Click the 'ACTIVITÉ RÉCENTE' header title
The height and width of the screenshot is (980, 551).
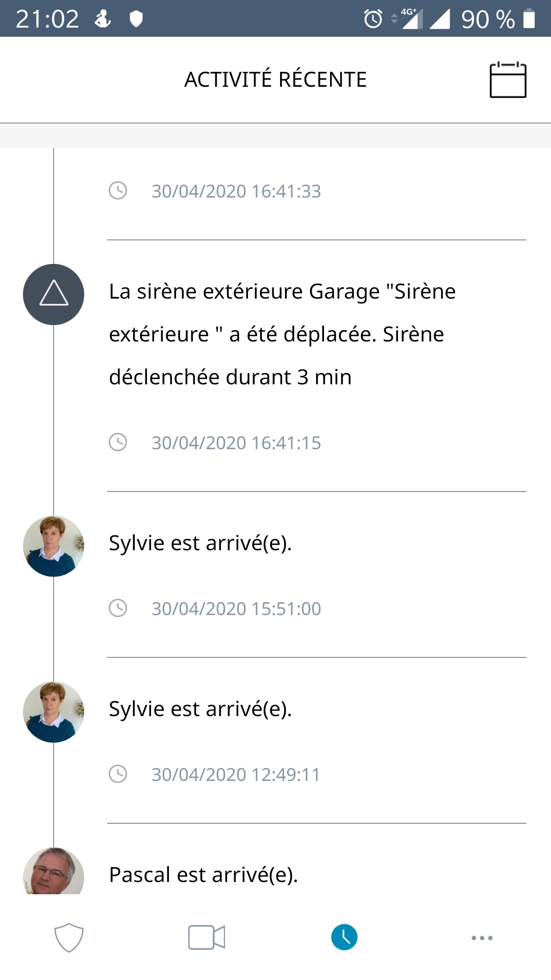275,80
